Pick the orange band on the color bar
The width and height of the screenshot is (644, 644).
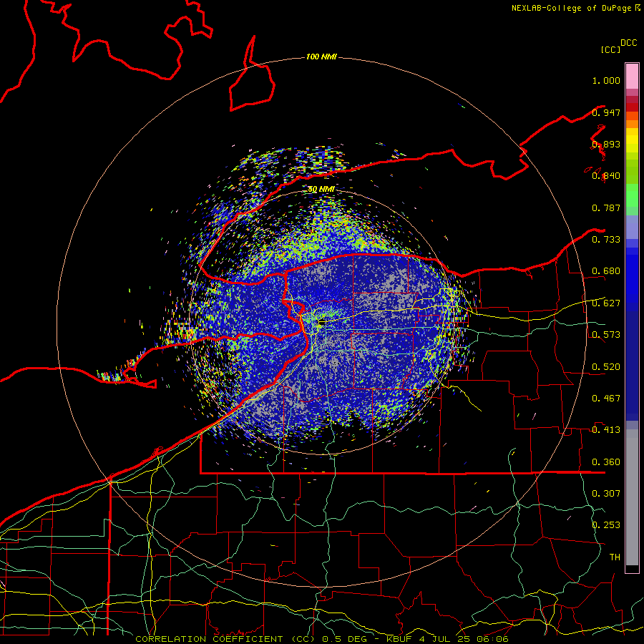click(632, 124)
